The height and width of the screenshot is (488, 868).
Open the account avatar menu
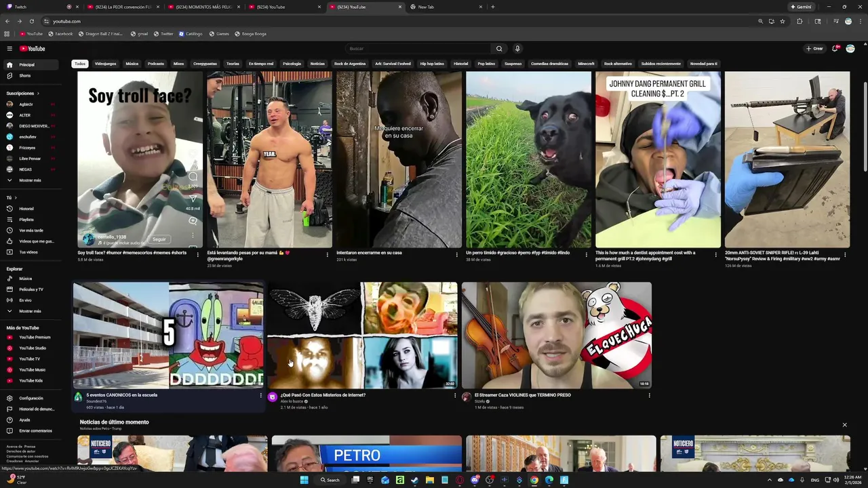point(850,49)
